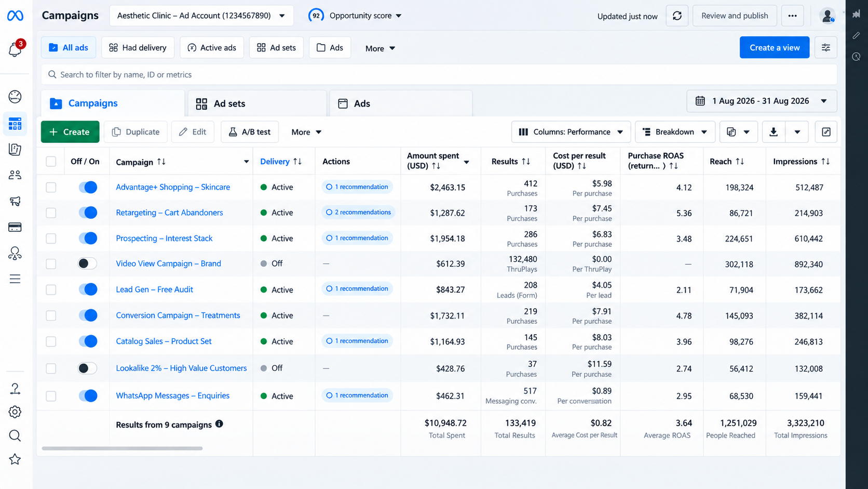Check the box for Prospecting – Interest Stack row
Viewport: 868px width, 489px height.
(51, 239)
